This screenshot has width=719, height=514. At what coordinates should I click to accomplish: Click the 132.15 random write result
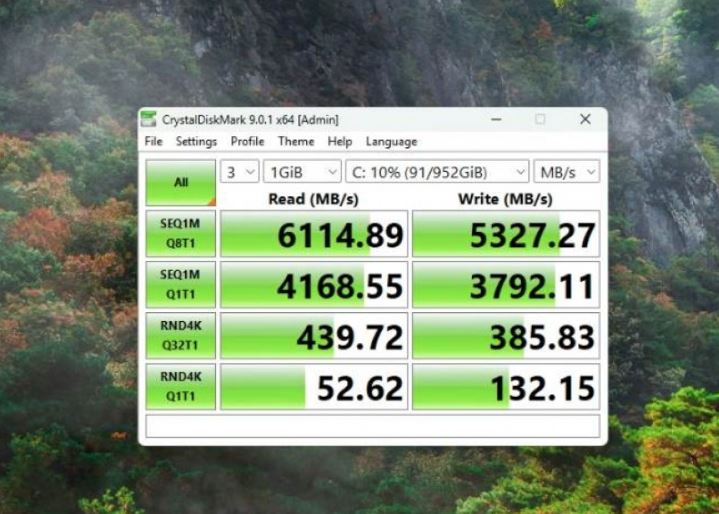point(506,387)
